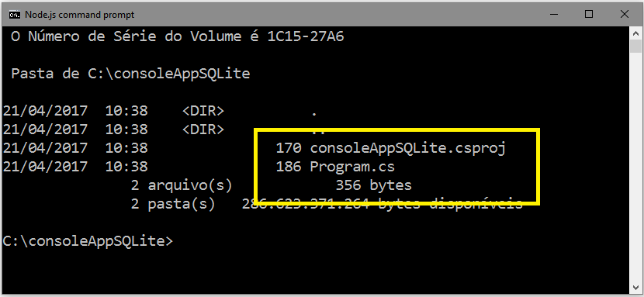Image resolution: width=644 pixels, height=297 pixels.
Task: Click the second <DIR> entry
Action: [203, 130]
